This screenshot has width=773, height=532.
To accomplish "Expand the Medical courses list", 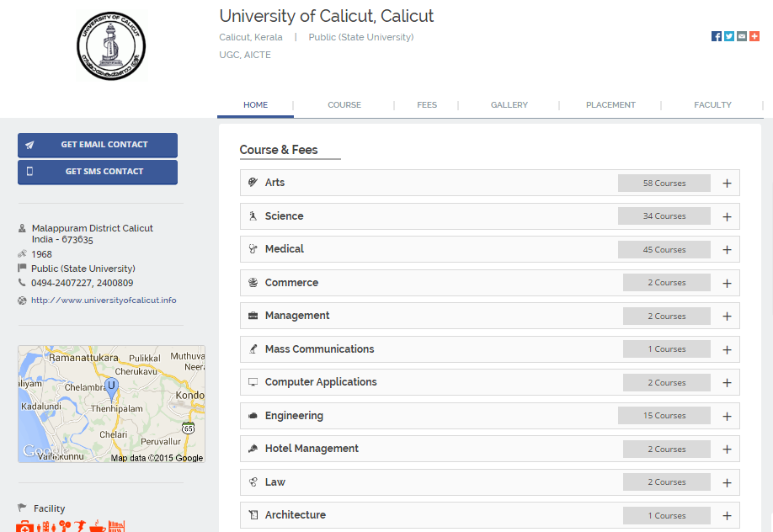I will coord(727,250).
